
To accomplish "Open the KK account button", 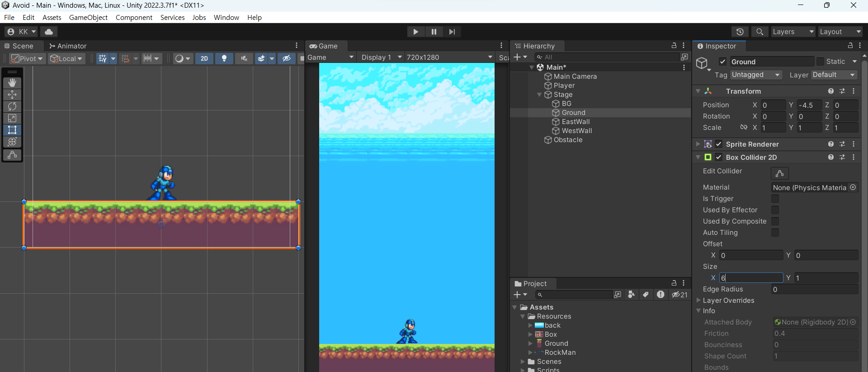I will pyautogui.click(x=21, y=32).
